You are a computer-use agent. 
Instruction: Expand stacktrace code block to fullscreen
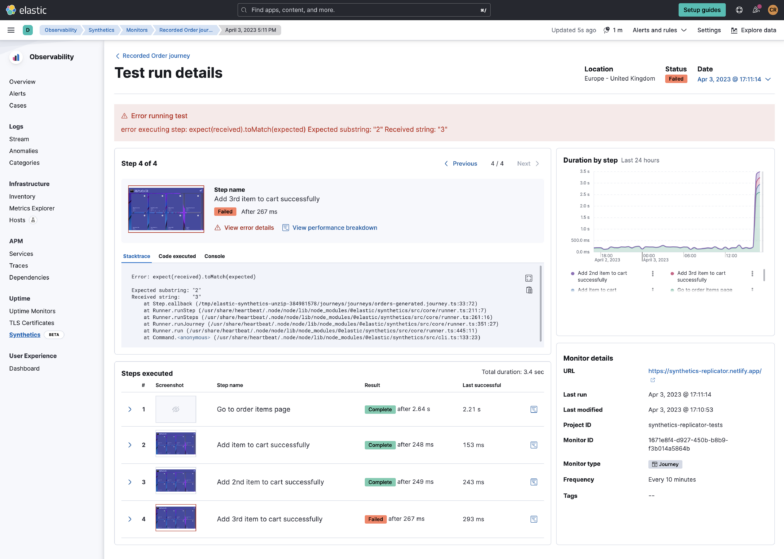coord(529,278)
